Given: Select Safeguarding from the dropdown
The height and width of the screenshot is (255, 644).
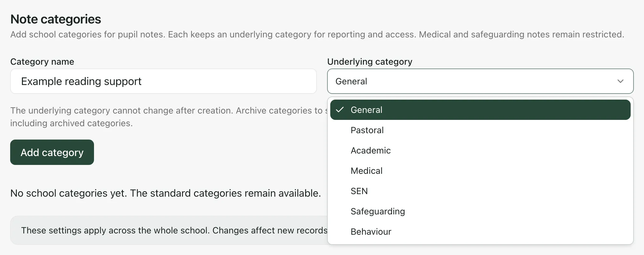Looking at the screenshot, I should click(x=480, y=211).
